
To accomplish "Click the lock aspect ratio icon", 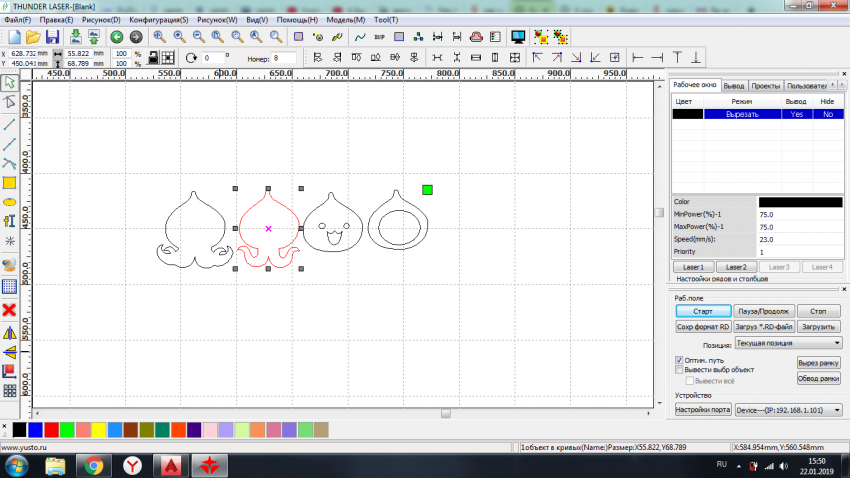I will point(155,58).
